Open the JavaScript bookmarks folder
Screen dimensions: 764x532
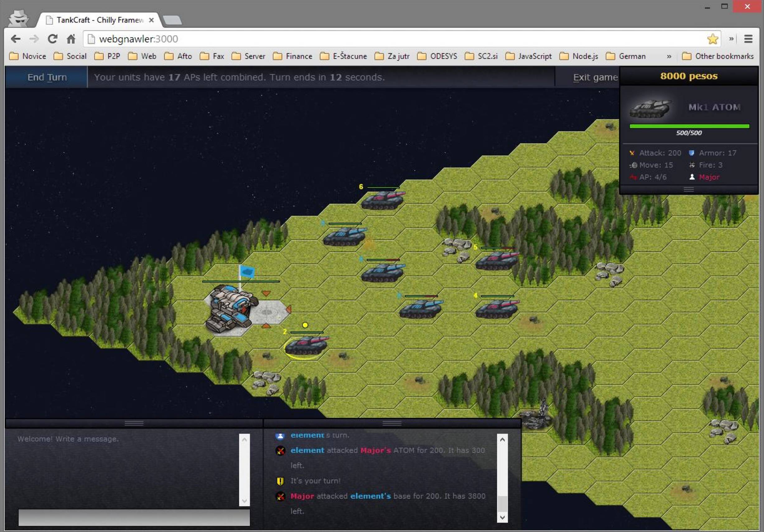pos(529,56)
